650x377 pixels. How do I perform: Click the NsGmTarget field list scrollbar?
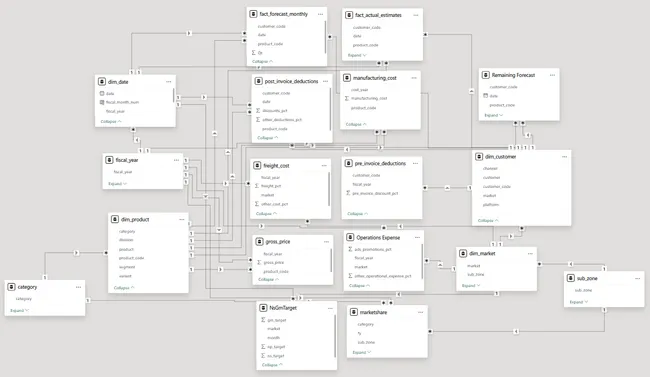tap(335, 336)
